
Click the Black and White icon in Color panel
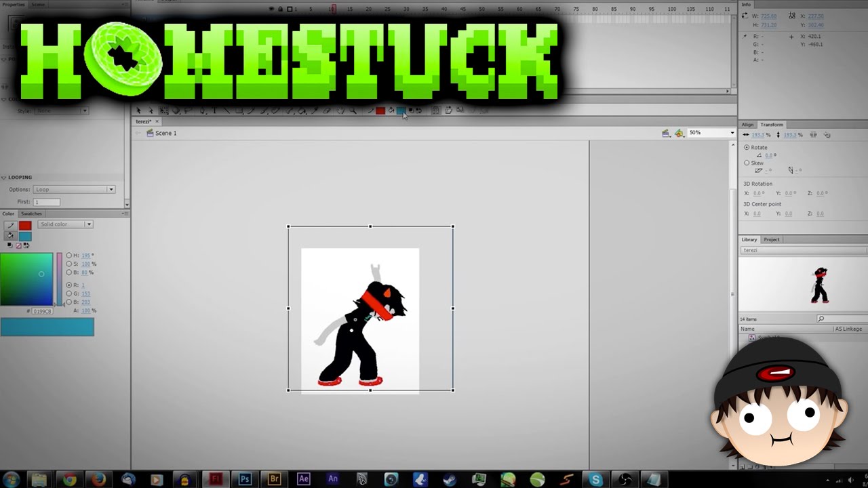point(10,245)
